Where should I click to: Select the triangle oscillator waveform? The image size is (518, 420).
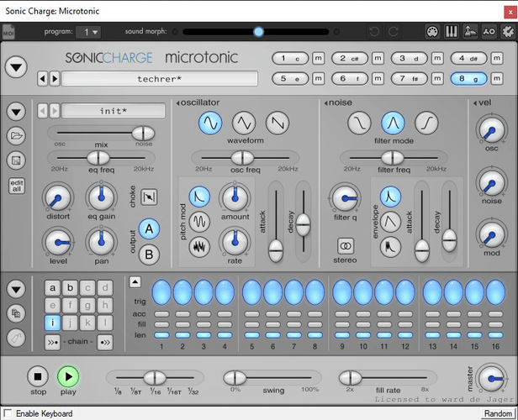[244, 123]
